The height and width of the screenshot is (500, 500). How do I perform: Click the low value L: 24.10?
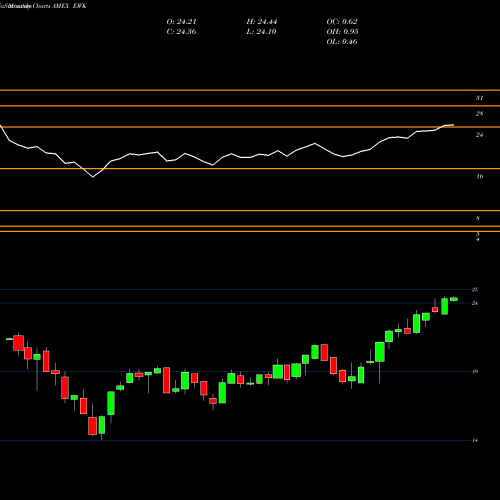click(261, 32)
